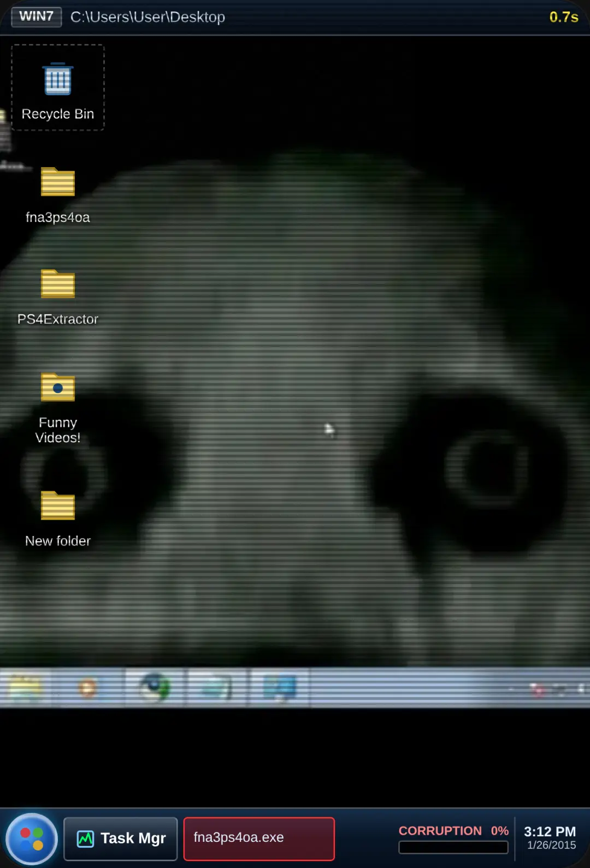Click the corruption progress bar
Image resolution: width=590 pixels, height=868 pixels.
point(453,847)
